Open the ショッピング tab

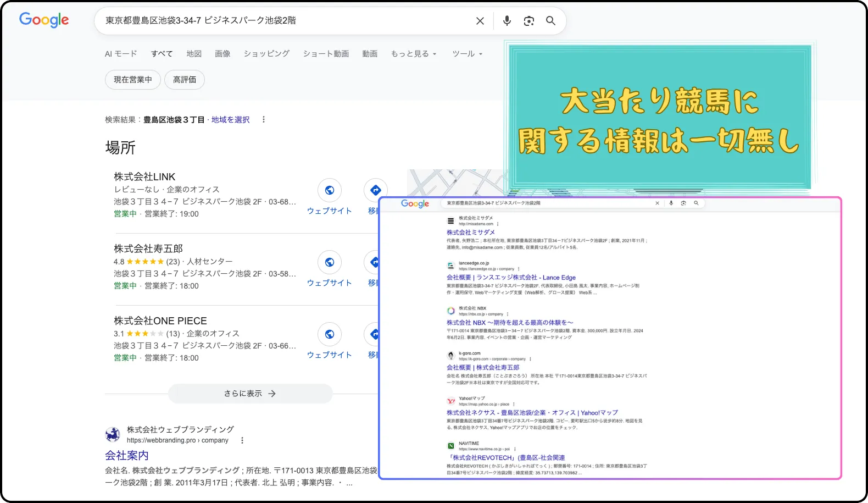266,54
